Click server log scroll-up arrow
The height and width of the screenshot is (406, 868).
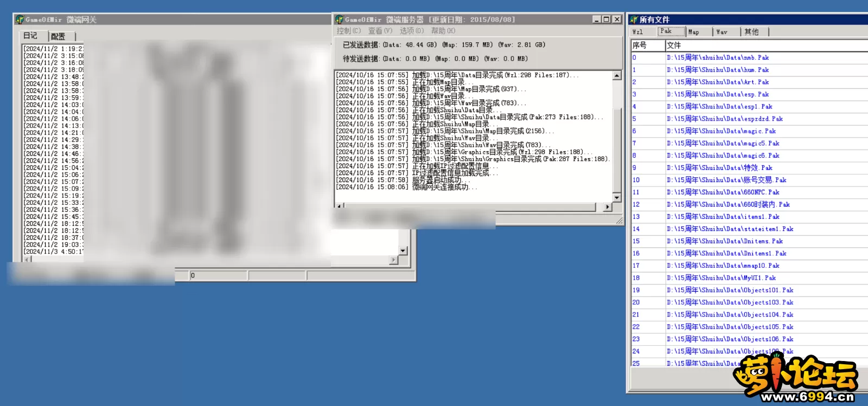(617, 75)
